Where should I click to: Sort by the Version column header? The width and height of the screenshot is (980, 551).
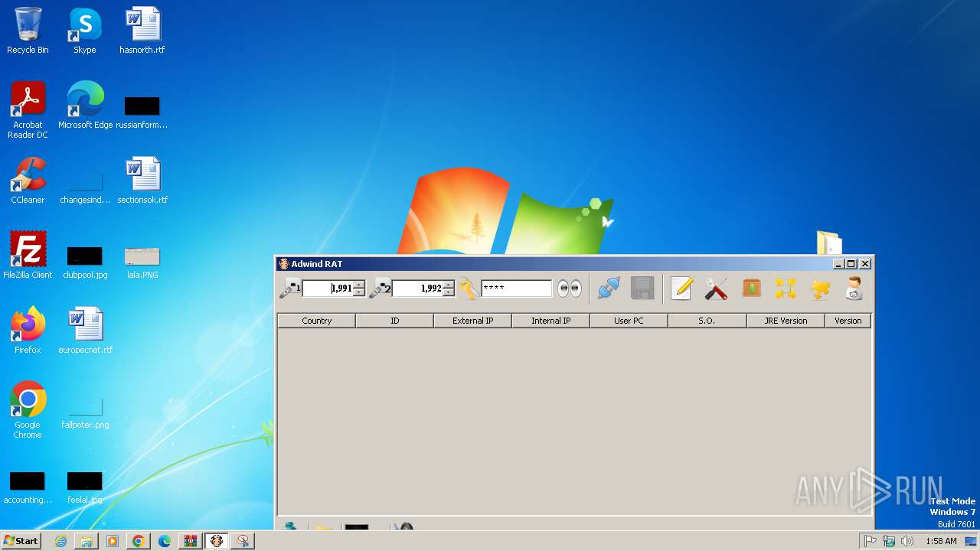848,321
